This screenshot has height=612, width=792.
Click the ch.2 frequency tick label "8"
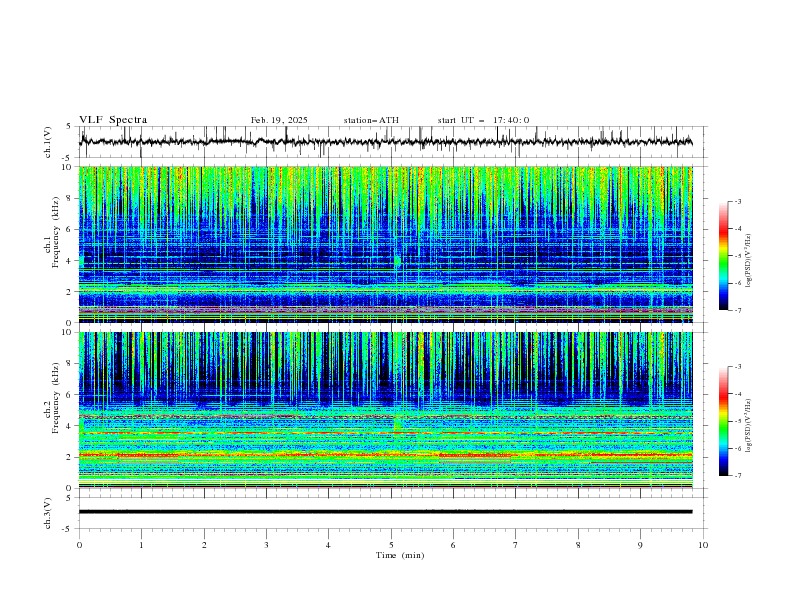[x=69, y=364]
